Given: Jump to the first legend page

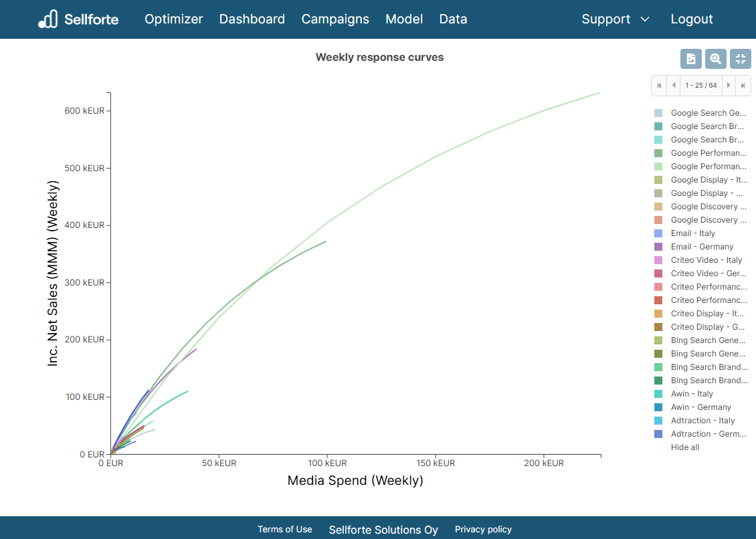Looking at the screenshot, I should coord(659,85).
